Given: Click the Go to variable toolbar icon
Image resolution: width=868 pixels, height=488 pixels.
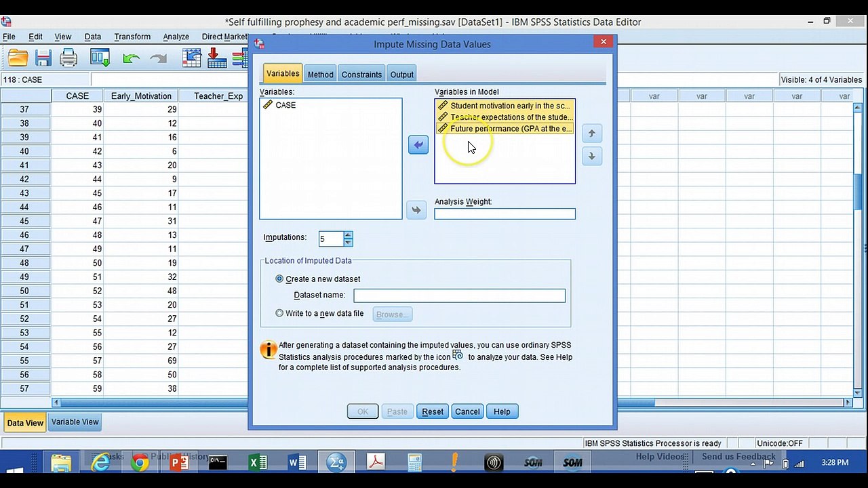Looking at the screenshot, I should [x=217, y=58].
